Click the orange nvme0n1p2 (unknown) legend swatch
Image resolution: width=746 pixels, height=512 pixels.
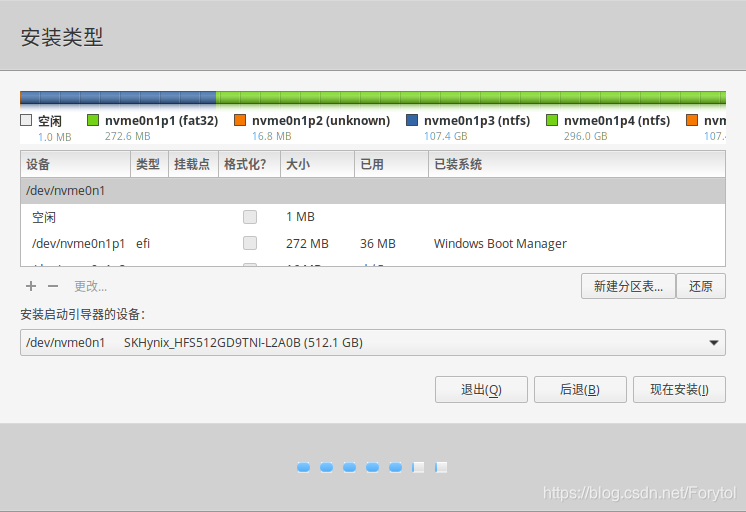[240, 120]
